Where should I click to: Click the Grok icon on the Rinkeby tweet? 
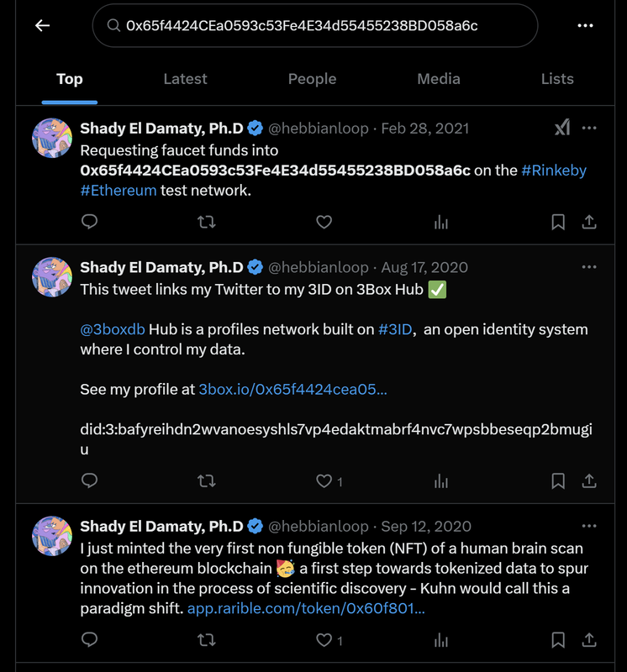click(562, 128)
